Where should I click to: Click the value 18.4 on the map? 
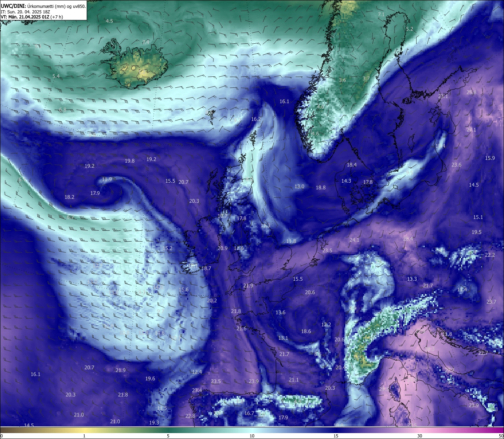[352, 165]
